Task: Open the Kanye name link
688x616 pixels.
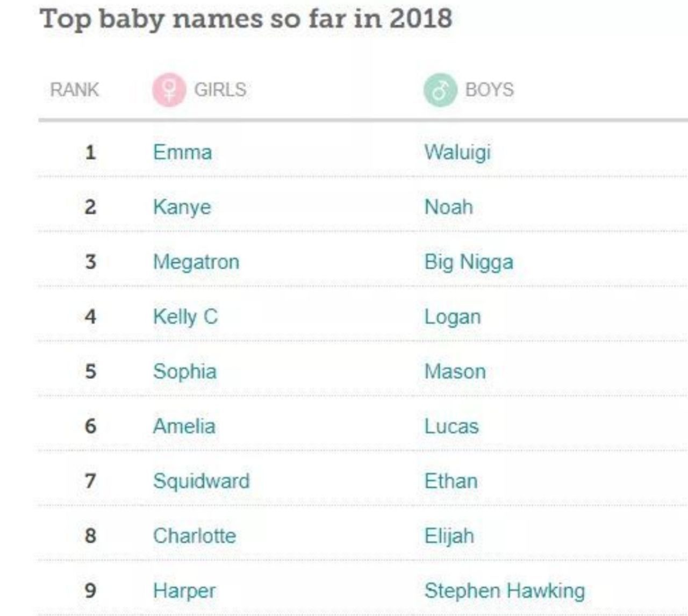Action: click(182, 207)
